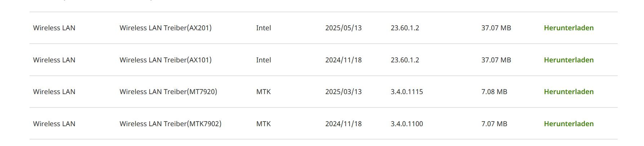The width and height of the screenshot is (644, 146).
Task: Click version 23.60.1.2 in the AX101 row
Action: click(x=405, y=60)
